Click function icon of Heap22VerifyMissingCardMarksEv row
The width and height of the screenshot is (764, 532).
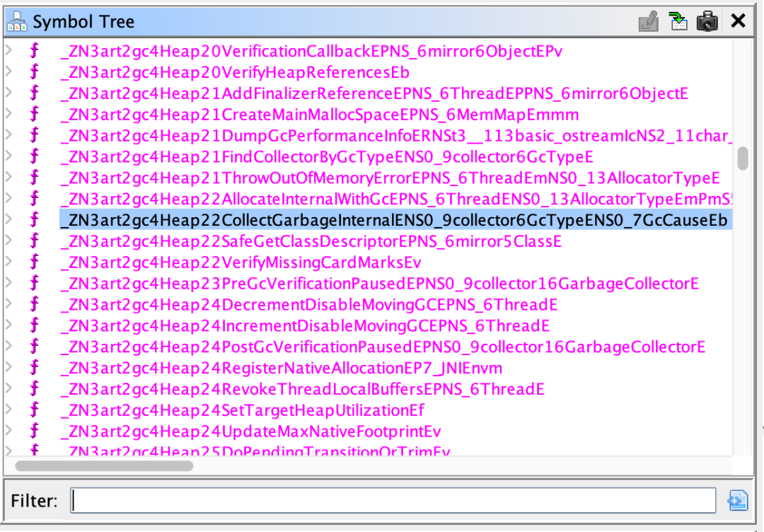point(34,262)
